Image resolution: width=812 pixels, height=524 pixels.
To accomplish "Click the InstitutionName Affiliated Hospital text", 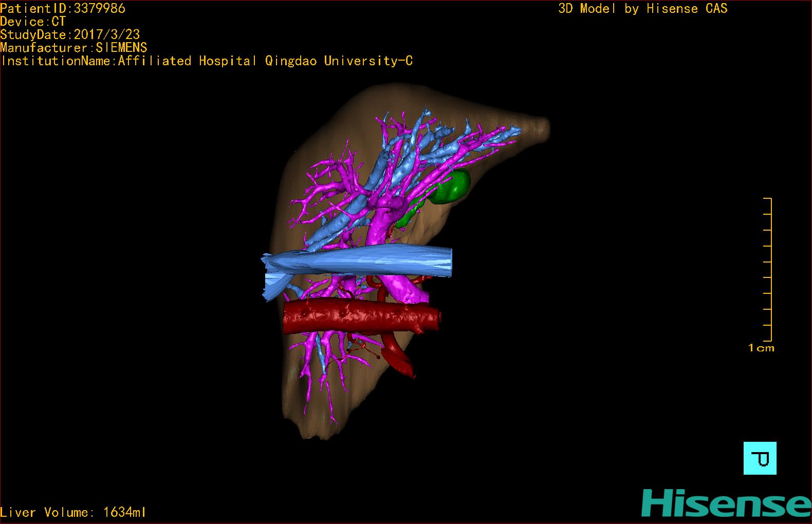I will coord(207,61).
